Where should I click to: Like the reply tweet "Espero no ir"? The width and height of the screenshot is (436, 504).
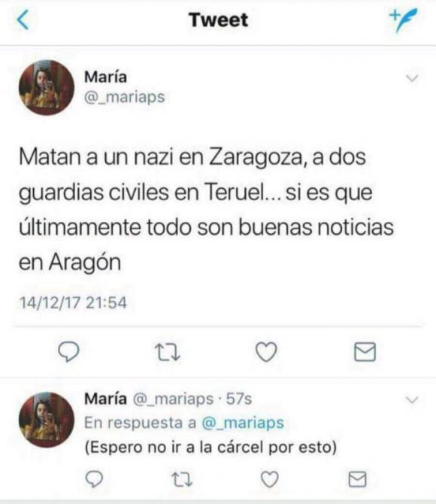(x=269, y=479)
